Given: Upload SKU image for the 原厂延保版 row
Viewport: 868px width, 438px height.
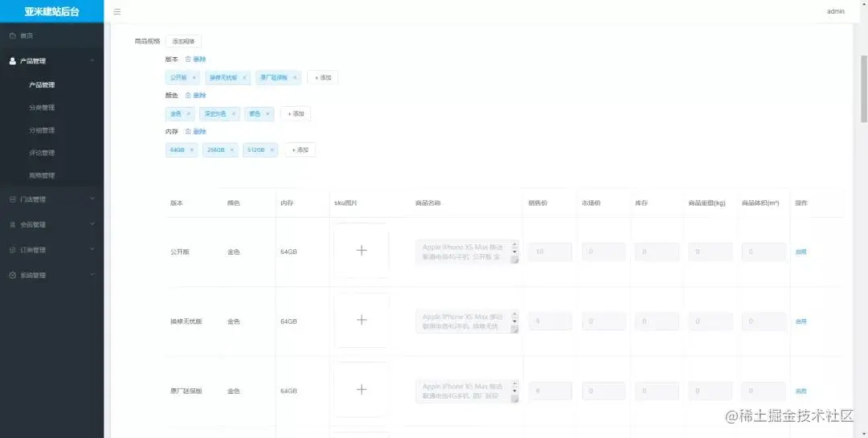Looking at the screenshot, I should pyautogui.click(x=362, y=390).
